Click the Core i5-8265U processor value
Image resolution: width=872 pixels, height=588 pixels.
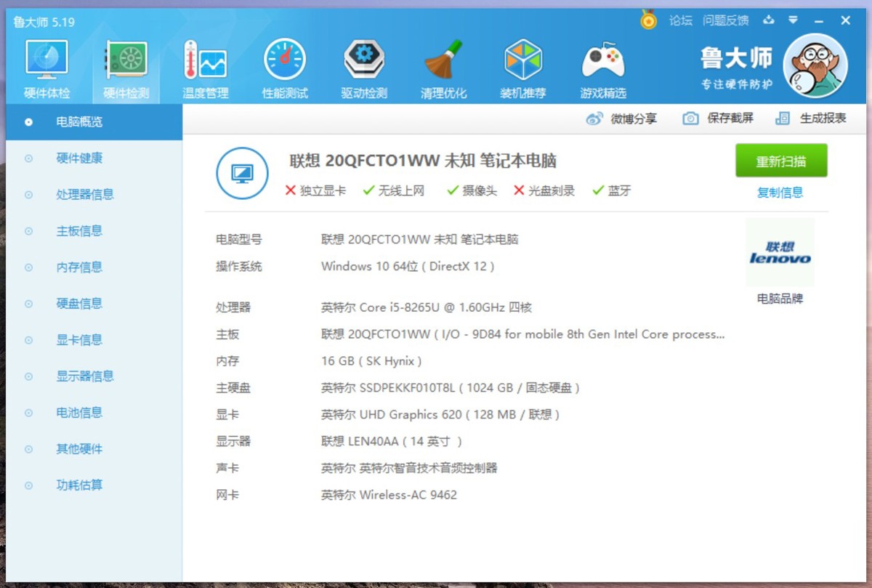427,307
